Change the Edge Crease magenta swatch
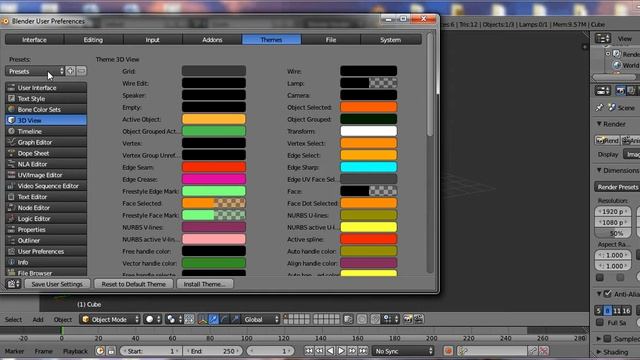Screen dimensions: 640x360 pyautogui.click(x=213, y=179)
